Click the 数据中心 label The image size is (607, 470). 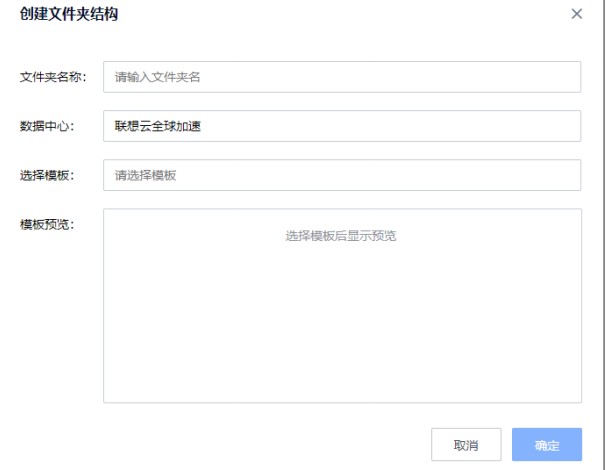click(47, 126)
